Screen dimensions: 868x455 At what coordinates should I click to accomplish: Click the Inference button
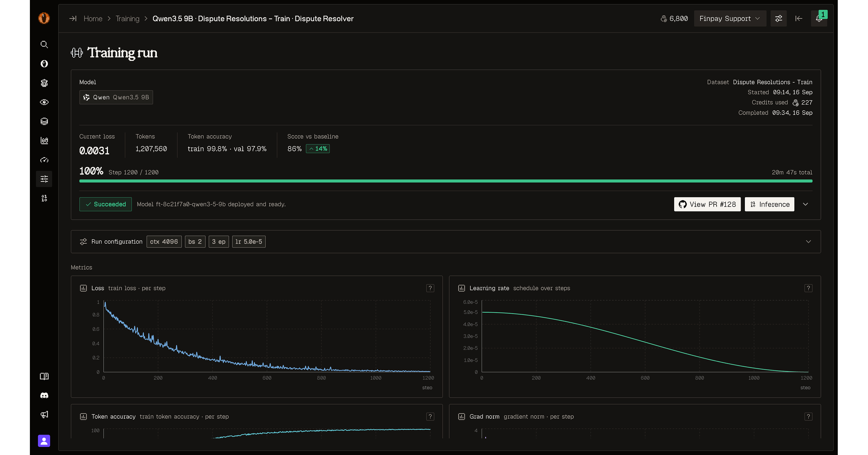(x=770, y=204)
